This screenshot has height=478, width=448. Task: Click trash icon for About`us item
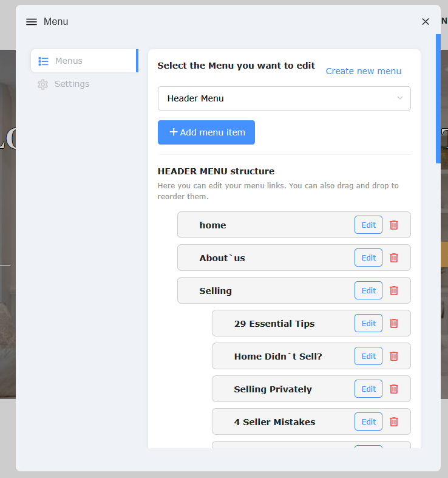pos(393,258)
